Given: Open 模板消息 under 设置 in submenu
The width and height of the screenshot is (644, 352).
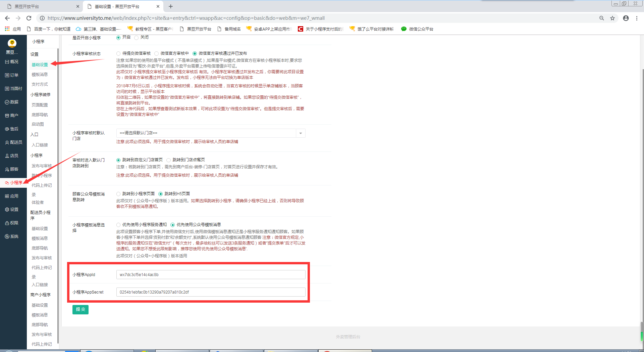Looking at the screenshot, I should (40, 75).
